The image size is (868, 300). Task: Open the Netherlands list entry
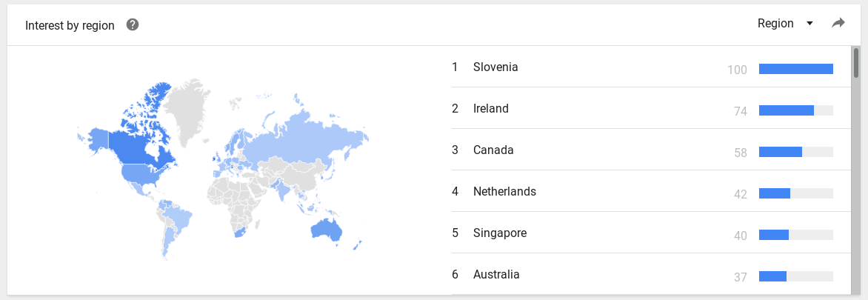[651, 192]
